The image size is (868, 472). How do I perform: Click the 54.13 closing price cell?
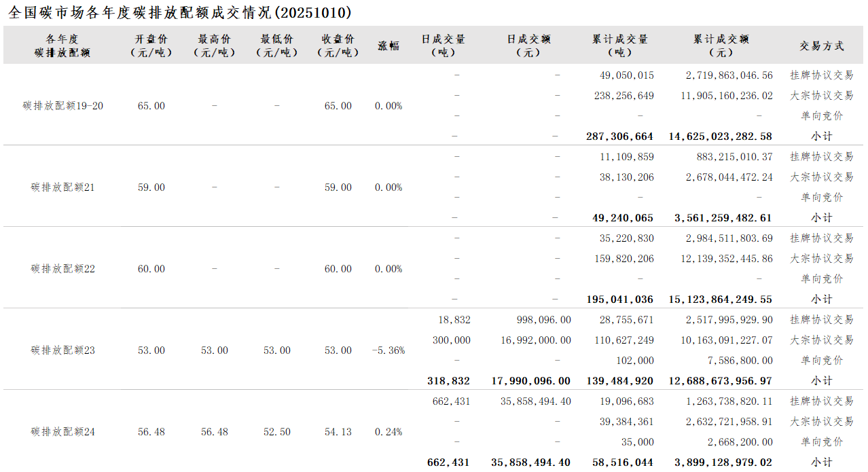(338, 432)
